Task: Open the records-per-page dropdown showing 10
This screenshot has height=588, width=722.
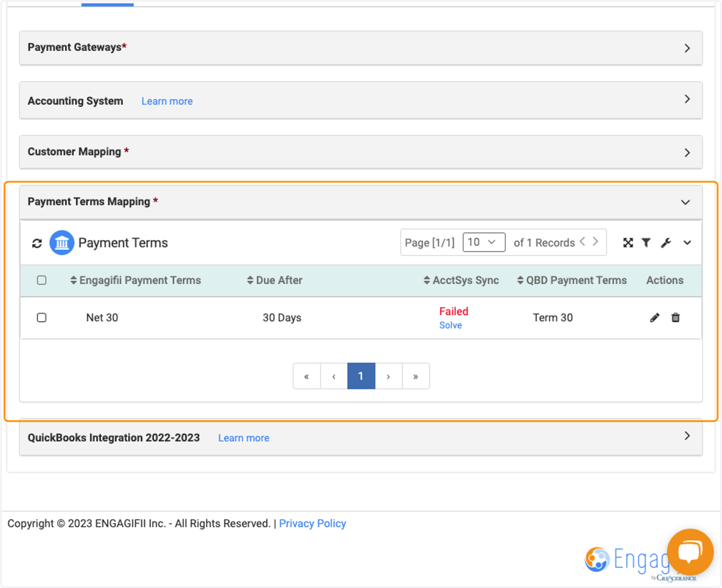Action: click(484, 242)
